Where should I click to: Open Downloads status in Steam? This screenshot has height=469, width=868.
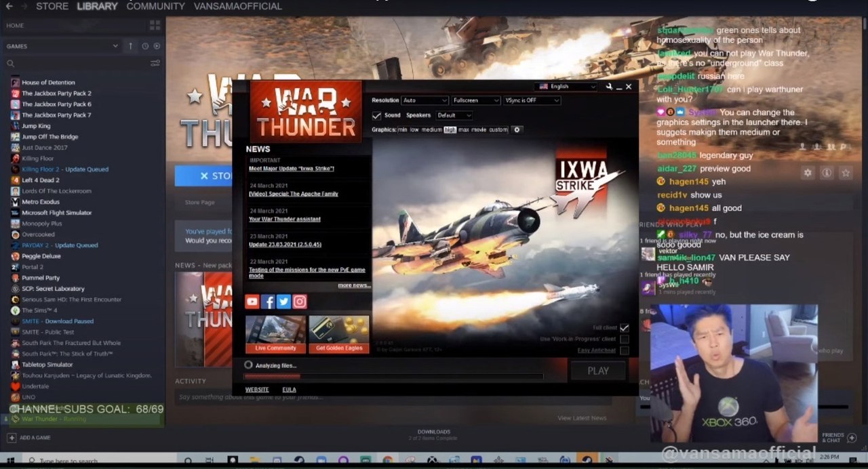433,434
